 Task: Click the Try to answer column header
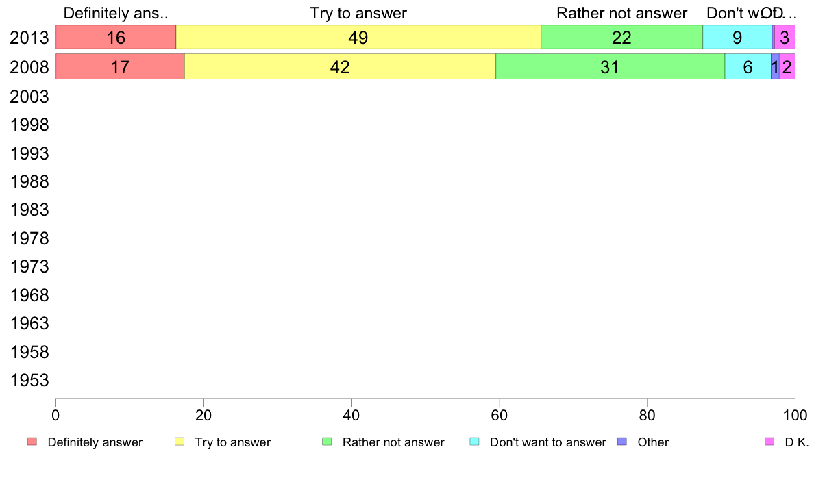click(358, 13)
